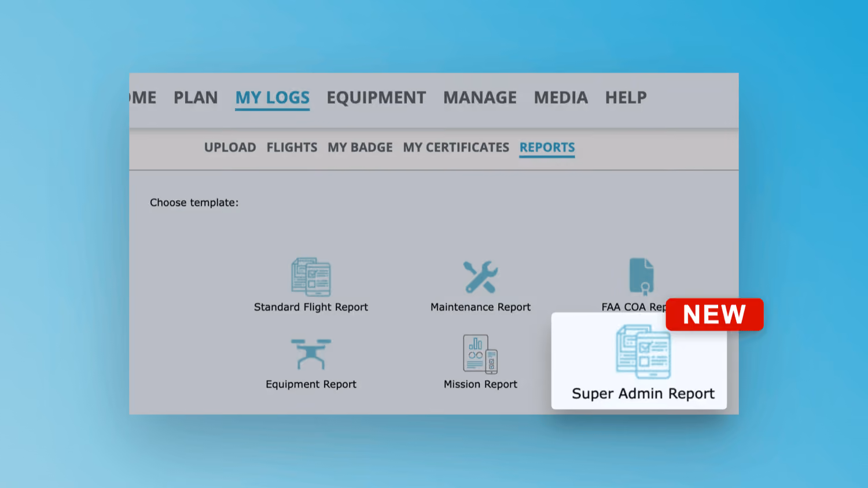Click the Standard Flight Report label
The width and height of the screenshot is (868, 488).
(x=311, y=307)
